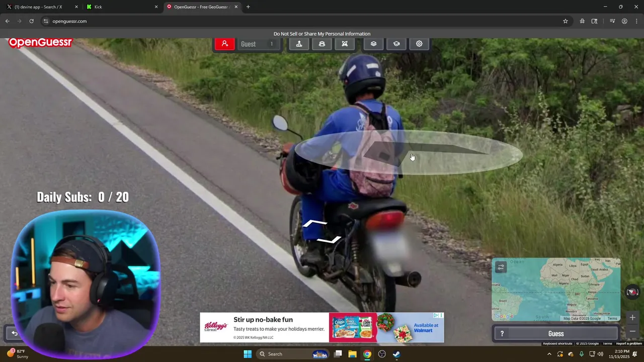Image resolution: width=644 pixels, height=362 pixels.
Task: Show hidden tray icons chevron
Action: [x=549, y=354]
